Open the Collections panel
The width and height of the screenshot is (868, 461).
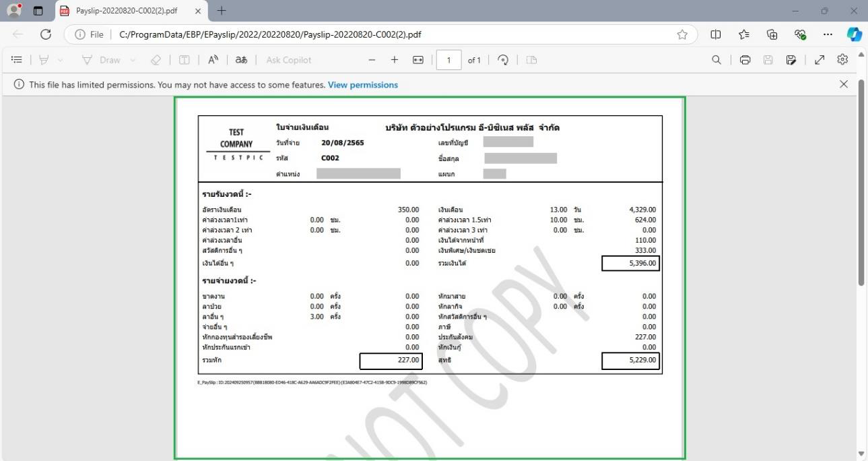coord(772,34)
